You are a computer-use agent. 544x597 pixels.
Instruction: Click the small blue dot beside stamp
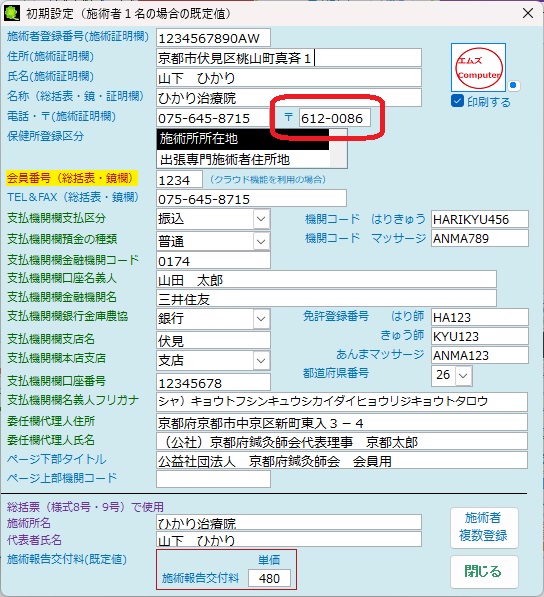513,85
